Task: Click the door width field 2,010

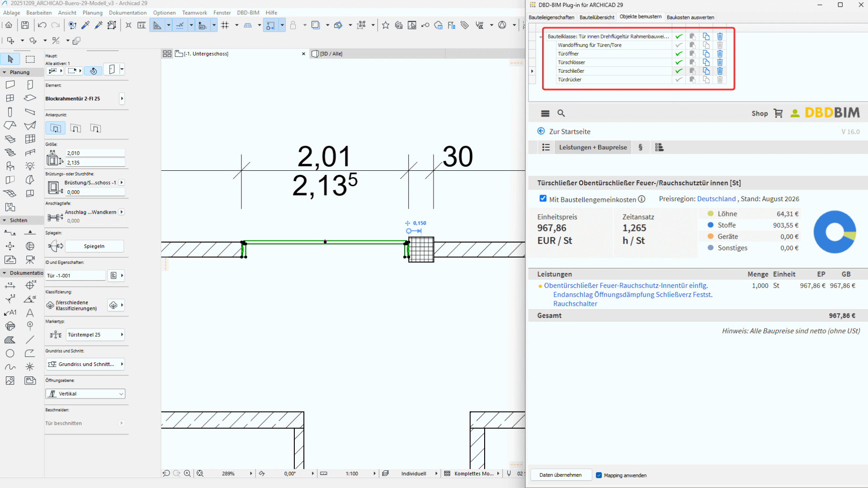Action: click(95, 153)
